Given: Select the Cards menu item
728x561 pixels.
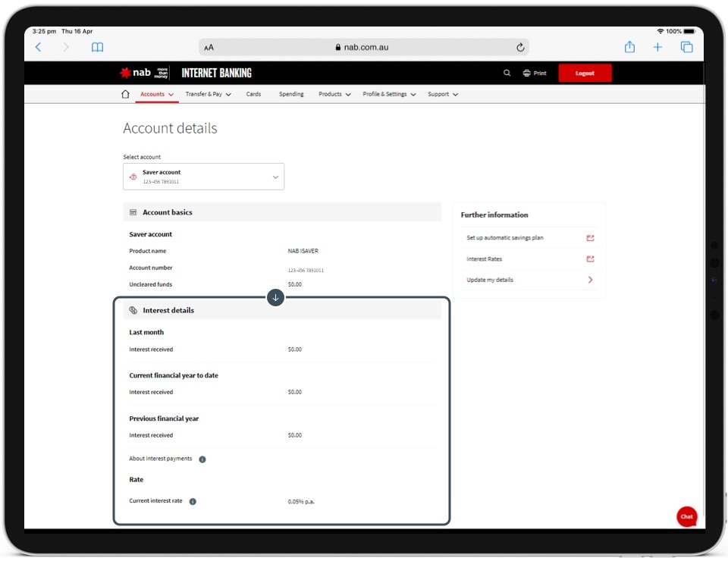Looking at the screenshot, I should click(x=253, y=94).
